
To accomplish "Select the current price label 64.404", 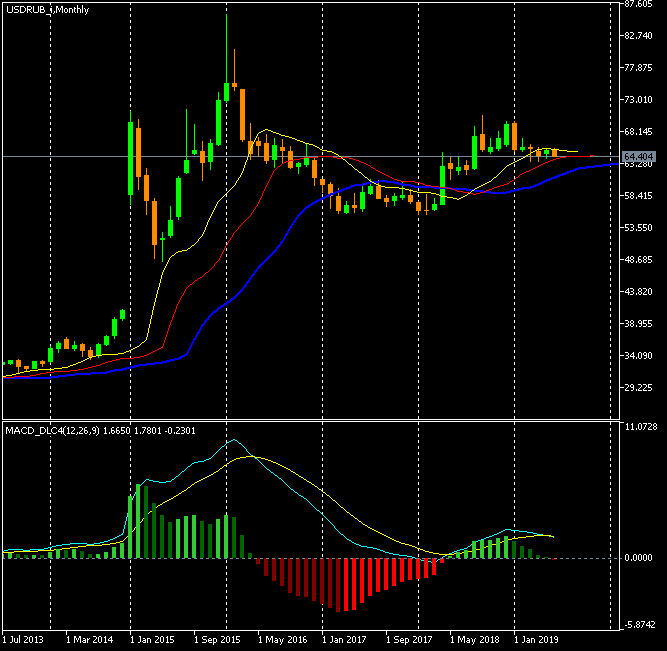I will click(x=638, y=157).
